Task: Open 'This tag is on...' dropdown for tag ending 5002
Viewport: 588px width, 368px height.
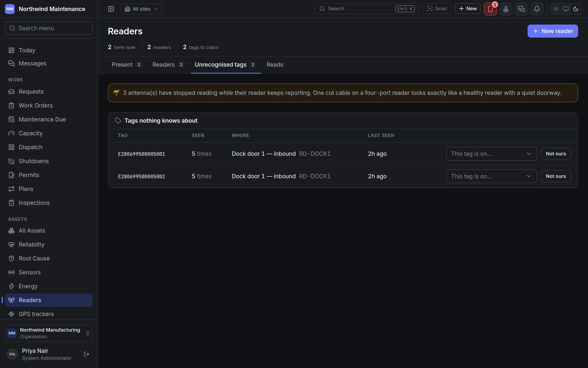Action: tap(491, 176)
